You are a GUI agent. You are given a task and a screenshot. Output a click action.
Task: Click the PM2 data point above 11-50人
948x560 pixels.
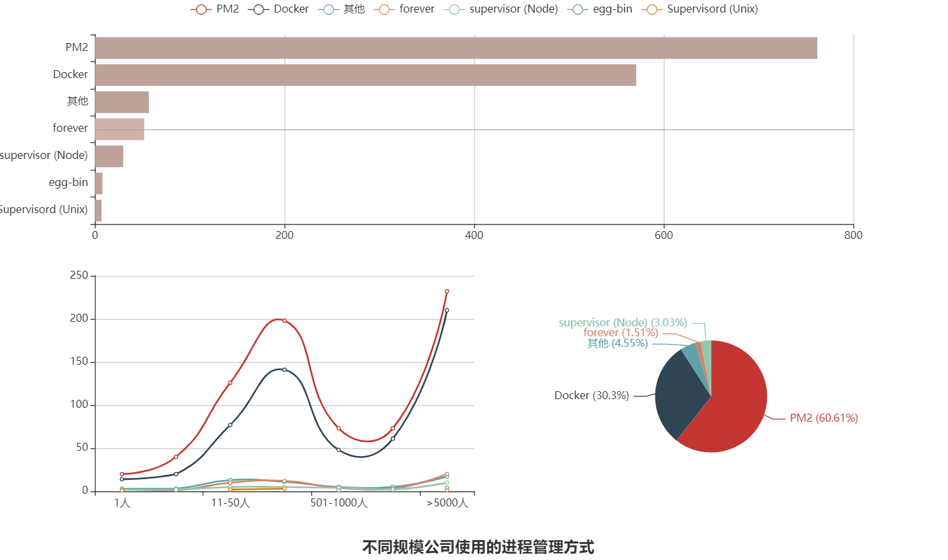[x=230, y=383]
